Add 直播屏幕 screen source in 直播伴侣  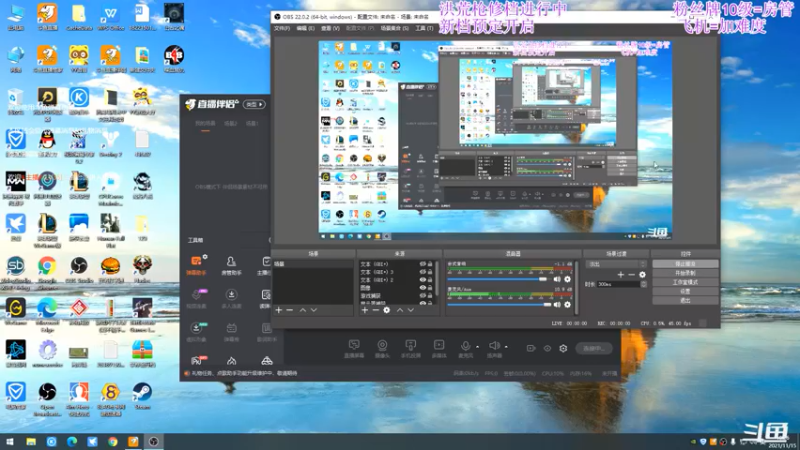coord(354,349)
